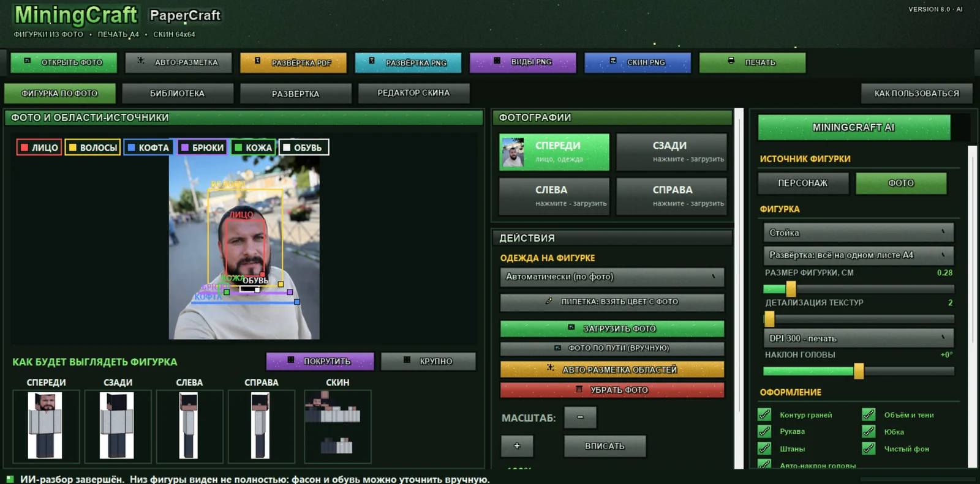Open the DPI 300 - печать dropdown
The width and height of the screenshot is (980, 484).
(858, 338)
